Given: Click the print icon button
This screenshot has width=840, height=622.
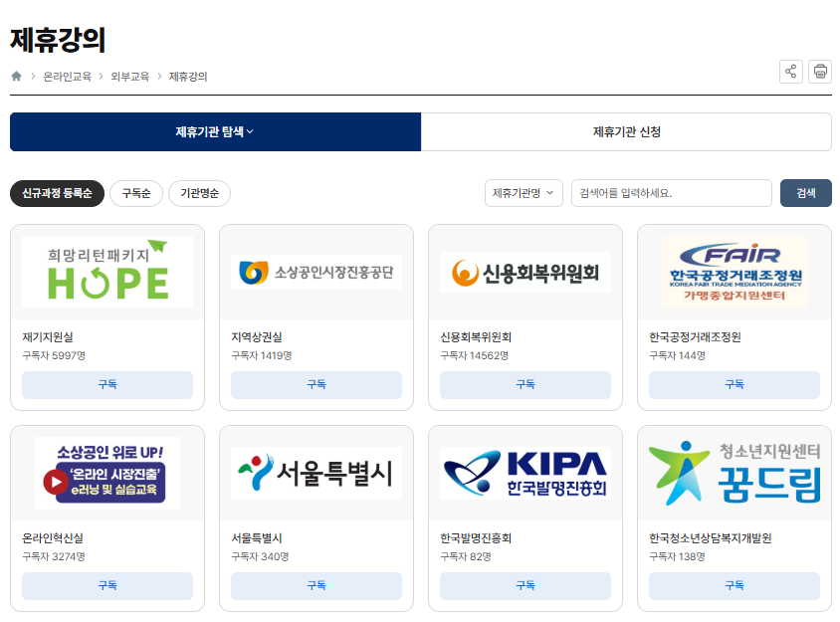Looking at the screenshot, I should 820,72.
